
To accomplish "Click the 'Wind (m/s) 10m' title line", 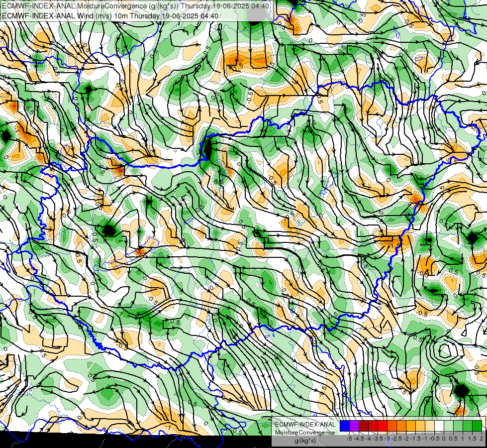I will coord(110,16).
